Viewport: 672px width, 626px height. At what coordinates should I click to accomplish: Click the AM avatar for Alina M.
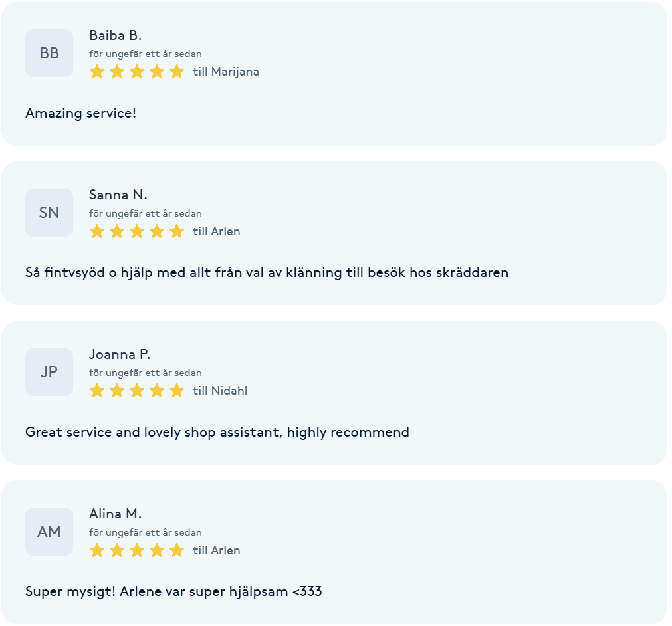coord(49,532)
